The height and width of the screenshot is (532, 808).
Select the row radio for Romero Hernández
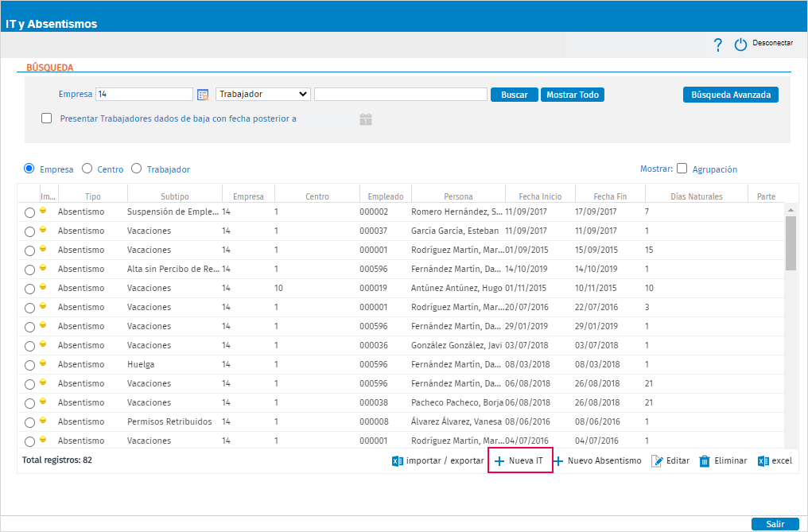tap(30, 212)
